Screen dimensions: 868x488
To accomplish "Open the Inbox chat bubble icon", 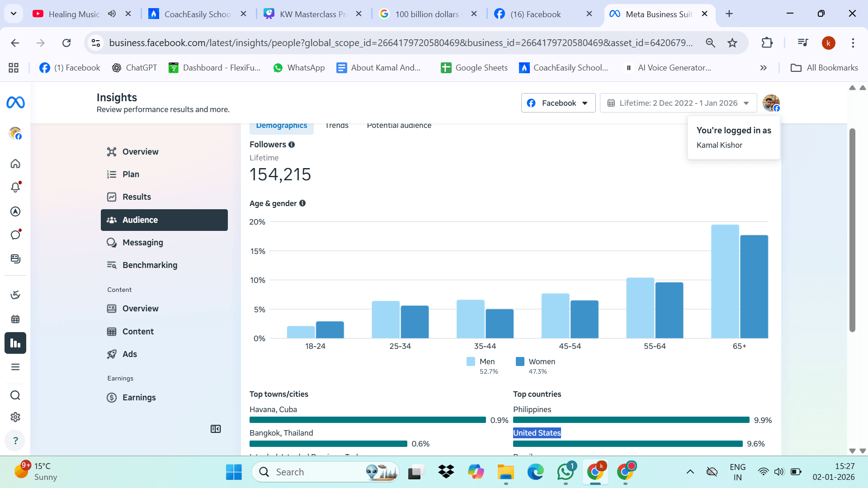I will tap(15, 235).
